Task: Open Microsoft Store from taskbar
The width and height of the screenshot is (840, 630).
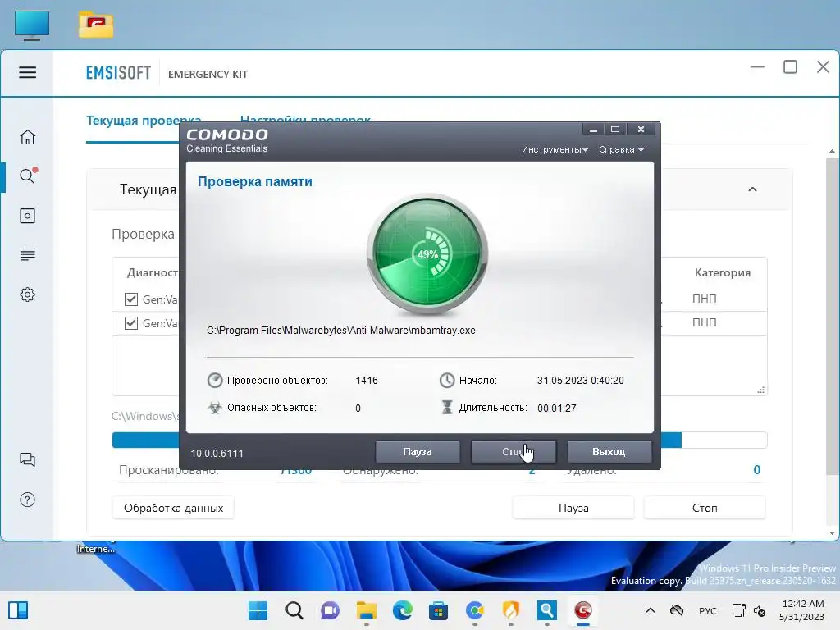Action: pos(438,610)
